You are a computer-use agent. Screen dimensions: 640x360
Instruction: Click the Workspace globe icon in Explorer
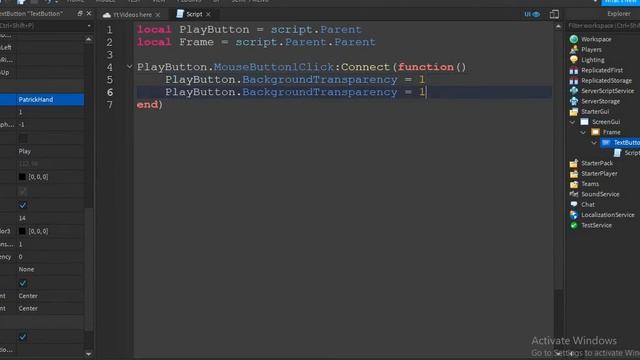pos(574,39)
